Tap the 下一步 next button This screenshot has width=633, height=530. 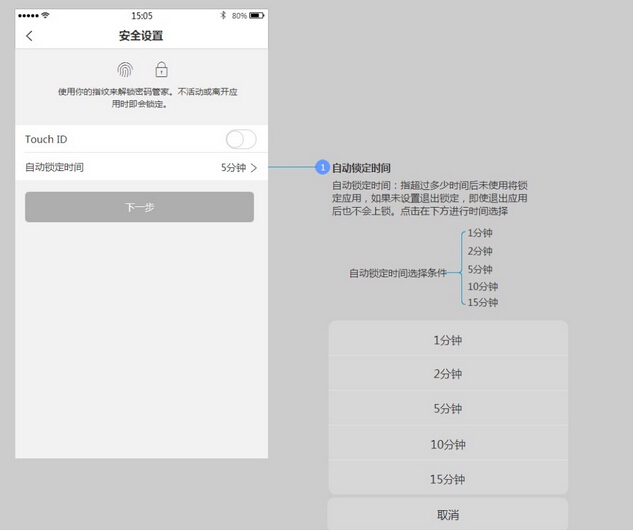pyautogui.click(x=139, y=207)
